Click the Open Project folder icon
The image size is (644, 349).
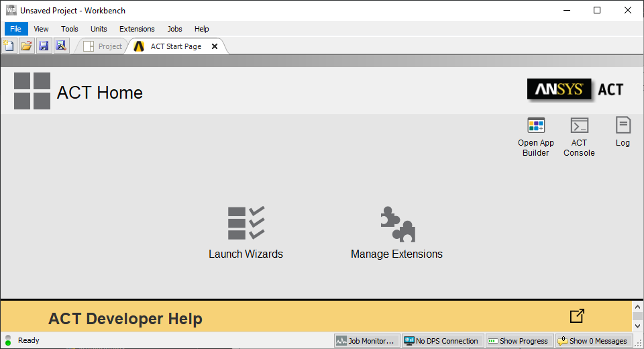(26, 46)
